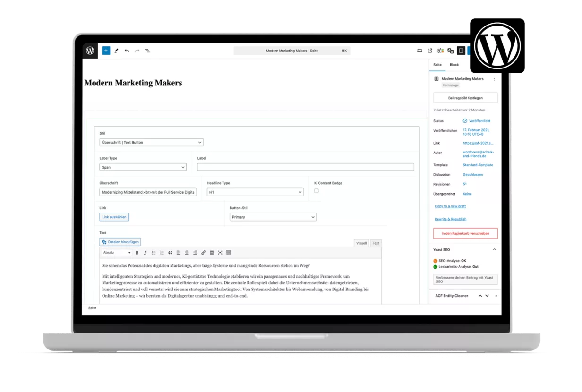Open the block inserter plus button
This screenshot has width=582, height=392.
(106, 51)
